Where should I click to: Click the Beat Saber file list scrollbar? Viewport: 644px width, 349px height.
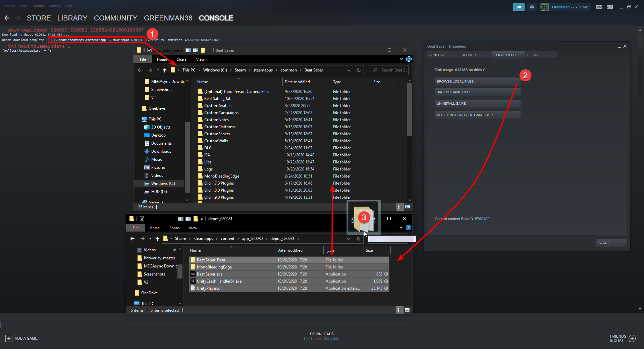point(410,109)
